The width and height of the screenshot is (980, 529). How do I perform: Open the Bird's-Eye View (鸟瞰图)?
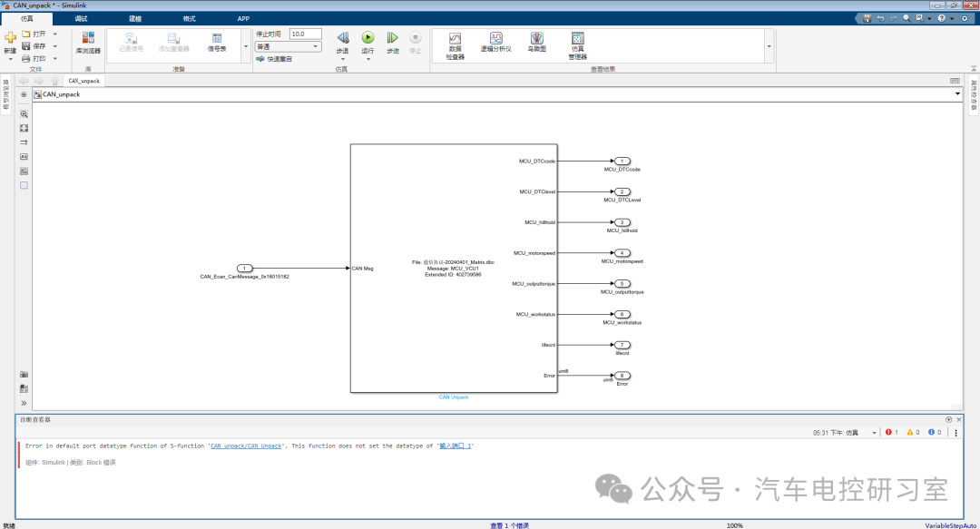(537, 42)
